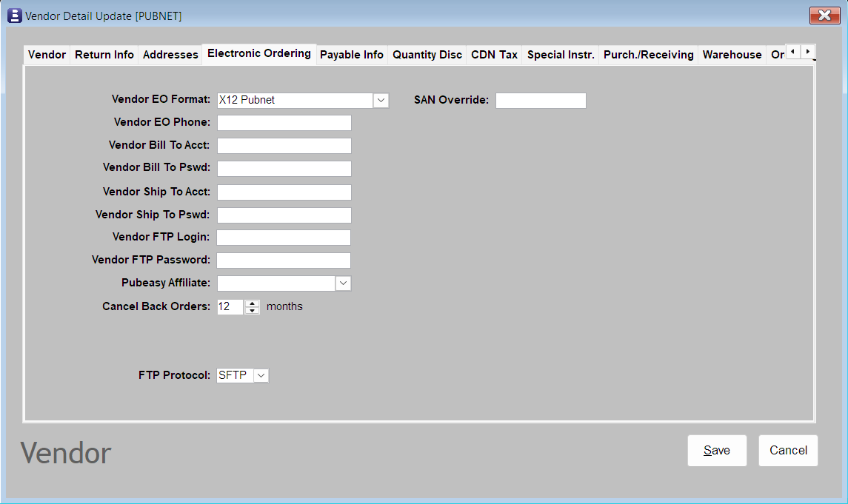
Task: Click the Vendor Detail Update title bar icon
Action: pyautogui.click(x=15, y=16)
